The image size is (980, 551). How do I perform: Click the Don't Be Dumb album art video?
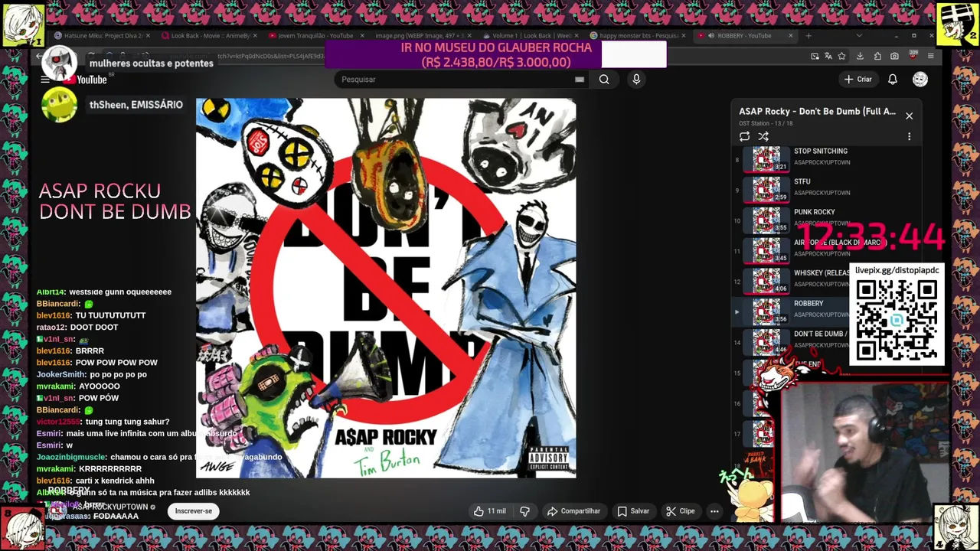click(386, 288)
